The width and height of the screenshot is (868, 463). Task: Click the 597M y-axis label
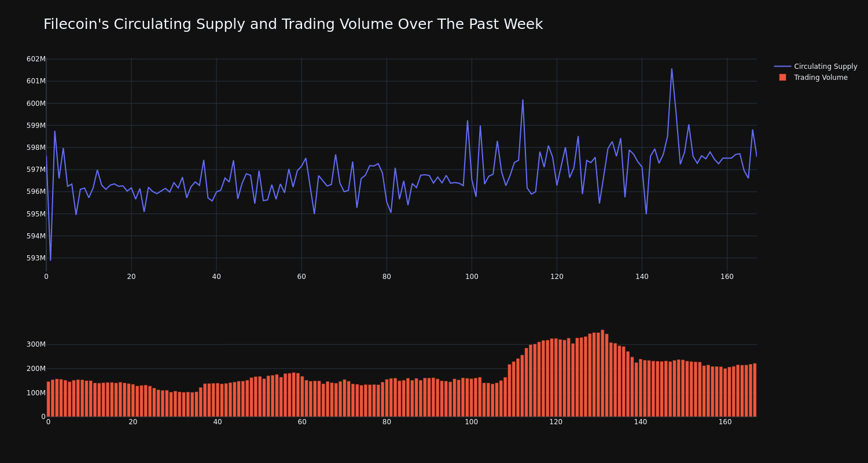pyautogui.click(x=35, y=170)
